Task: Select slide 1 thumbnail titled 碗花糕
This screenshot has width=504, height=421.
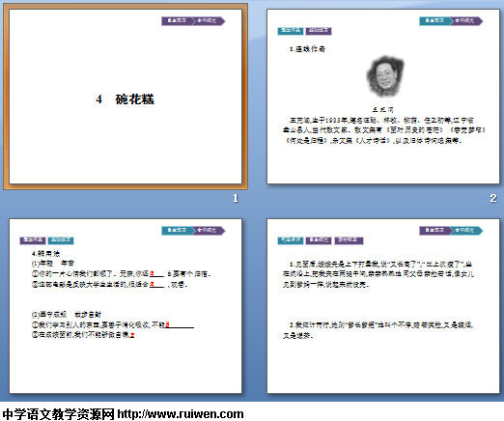Action: 126,97
